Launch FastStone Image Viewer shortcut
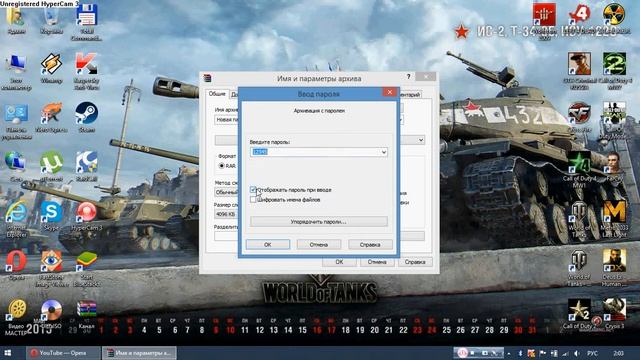 pos(51,268)
